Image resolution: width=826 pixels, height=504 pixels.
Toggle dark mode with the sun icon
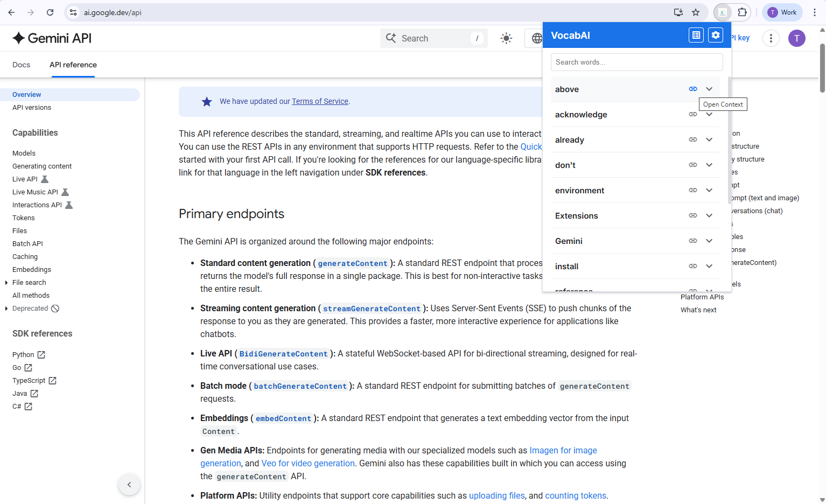tap(506, 38)
